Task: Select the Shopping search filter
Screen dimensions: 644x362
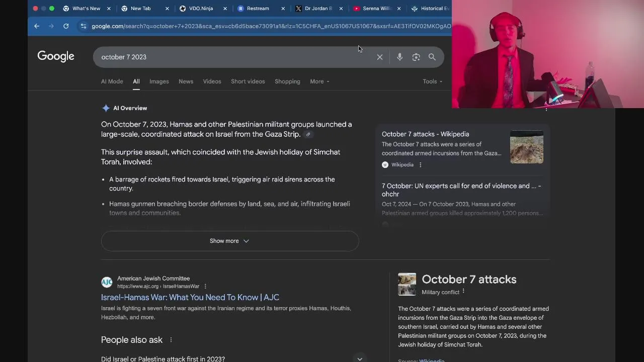Action: pyautogui.click(x=287, y=81)
